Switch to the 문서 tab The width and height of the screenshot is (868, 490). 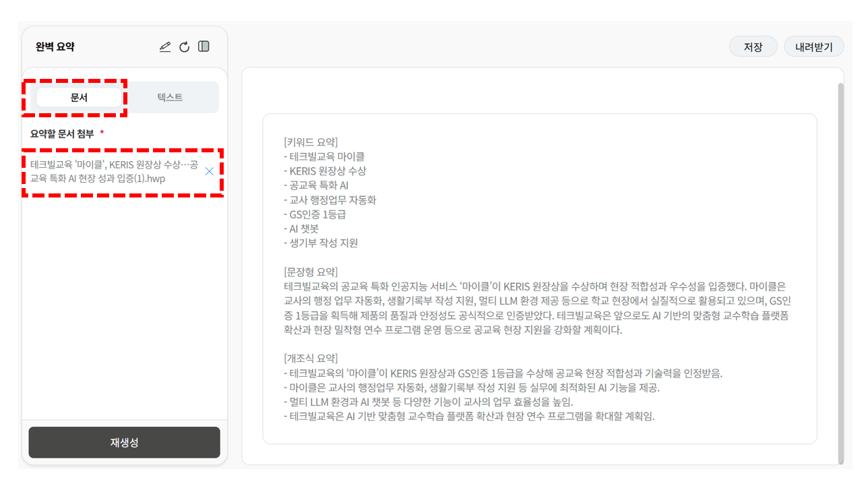(79, 97)
